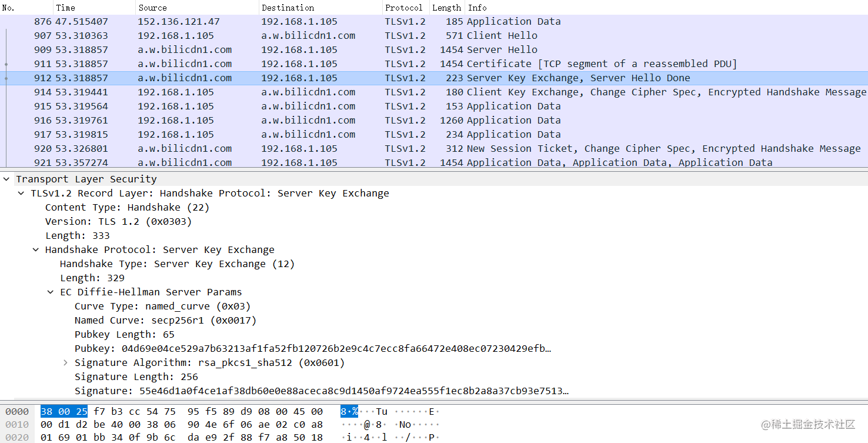Collapse the TLSv1.2 Record Layer node
868x443 pixels.
21,193
